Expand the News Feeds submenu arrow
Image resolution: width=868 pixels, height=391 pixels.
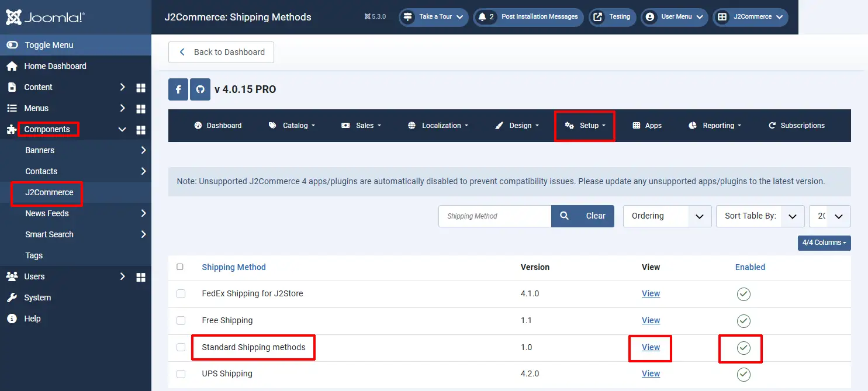tap(143, 213)
